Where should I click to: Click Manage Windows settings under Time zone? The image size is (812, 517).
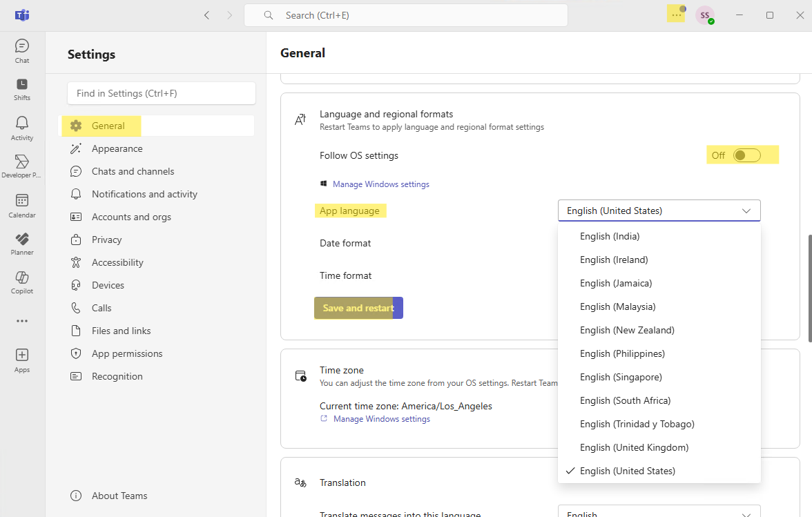tap(381, 419)
